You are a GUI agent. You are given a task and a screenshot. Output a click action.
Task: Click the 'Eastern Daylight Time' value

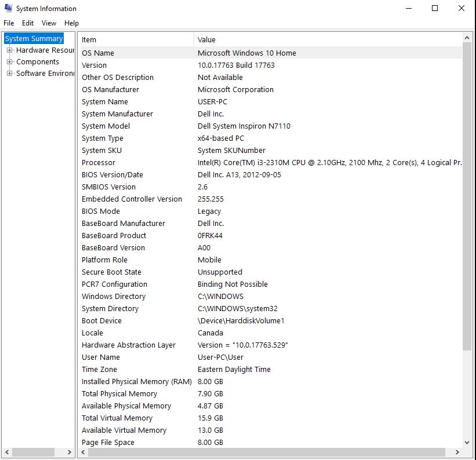pos(234,369)
